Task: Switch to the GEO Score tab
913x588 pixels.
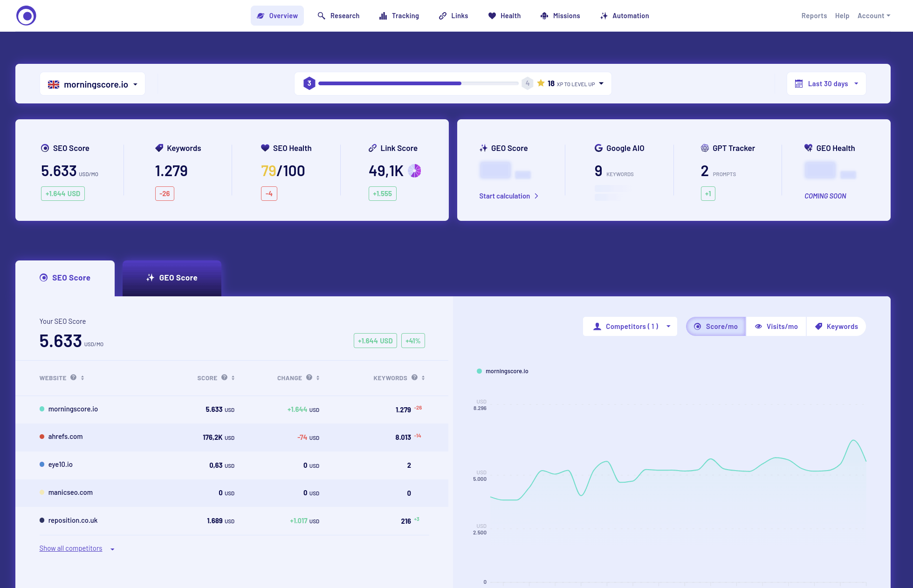Action: pyautogui.click(x=172, y=278)
